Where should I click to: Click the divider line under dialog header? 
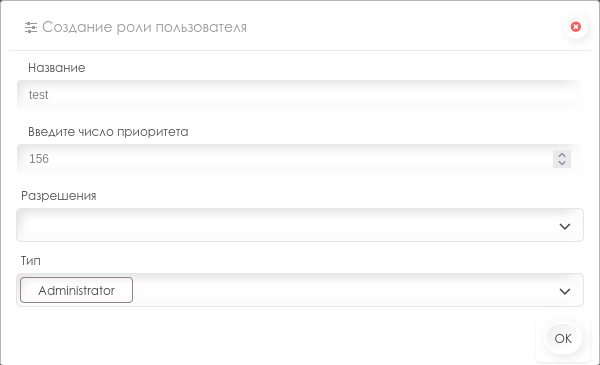[x=300, y=50]
